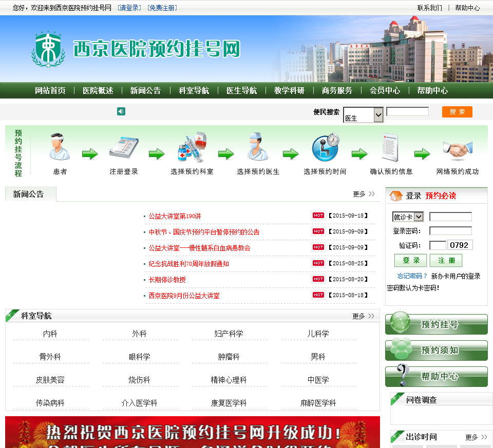Open the 便民搜索 医生 dropdown
The image size is (493, 448).
(x=363, y=114)
